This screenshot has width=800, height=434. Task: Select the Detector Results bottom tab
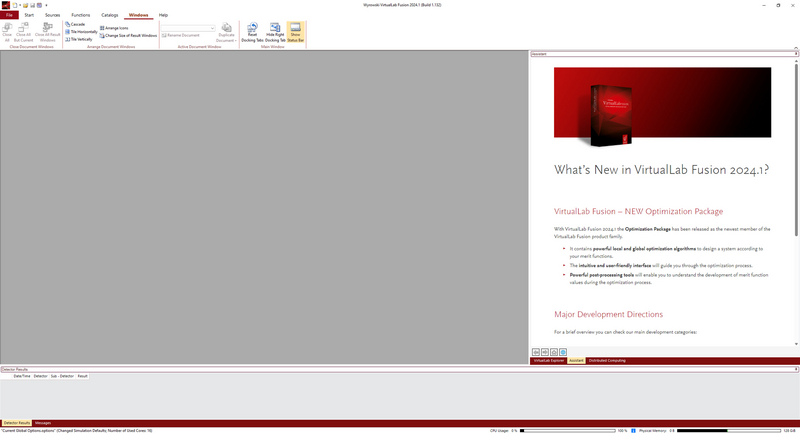(17, 423)
